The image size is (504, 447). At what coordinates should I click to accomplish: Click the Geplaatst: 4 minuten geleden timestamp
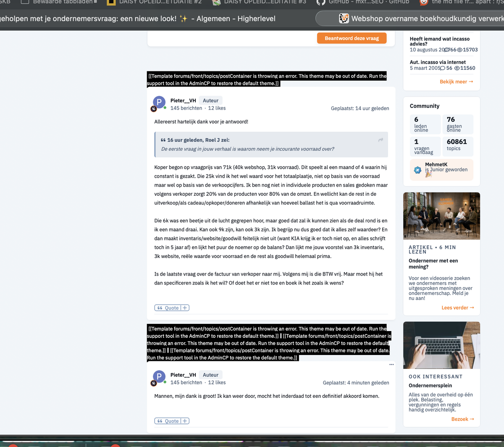coord(356,383)
